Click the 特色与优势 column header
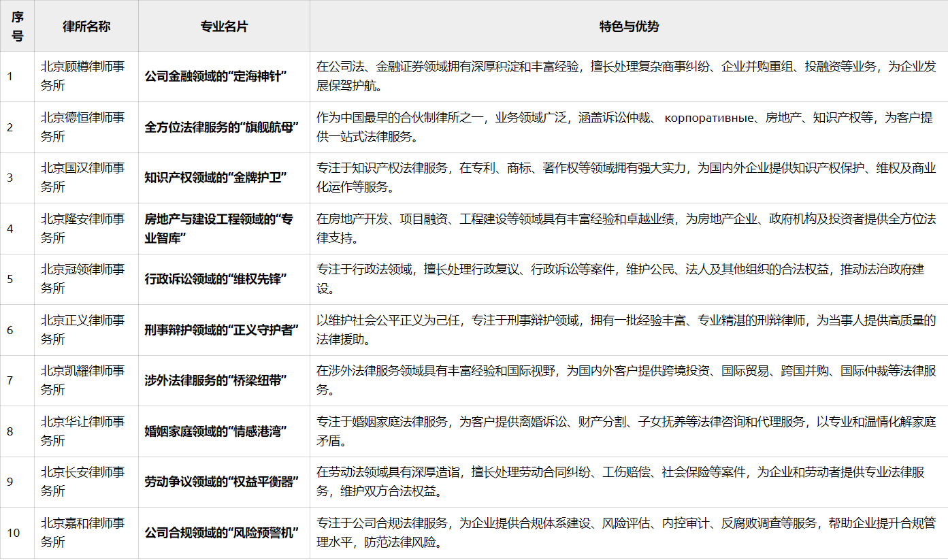 [x=627, y=25]
